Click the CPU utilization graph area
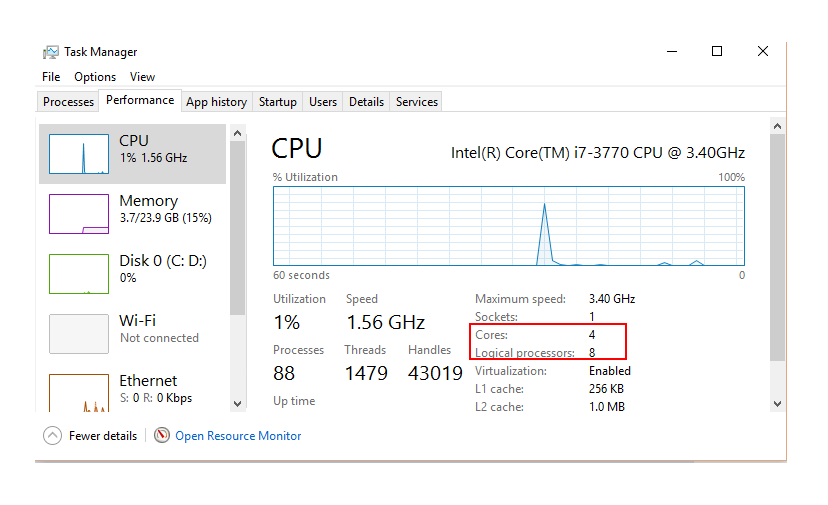The width and height of the screenshot is (828, 505). point(509,226)
